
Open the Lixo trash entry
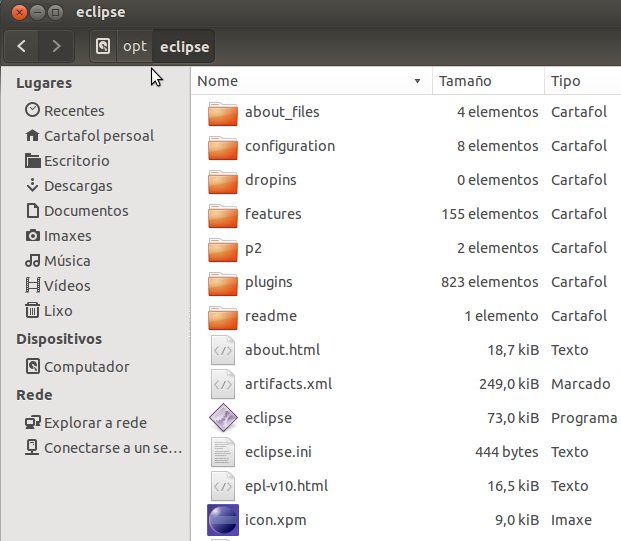[x=58, y=311]
